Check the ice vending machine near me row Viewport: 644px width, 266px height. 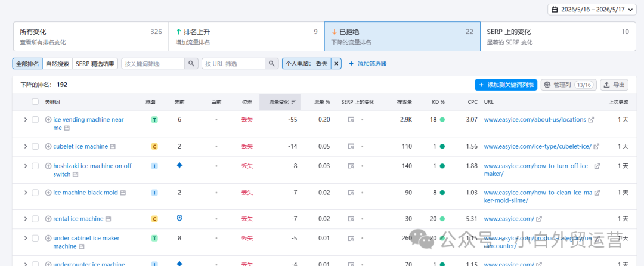[x=35, y=120]
